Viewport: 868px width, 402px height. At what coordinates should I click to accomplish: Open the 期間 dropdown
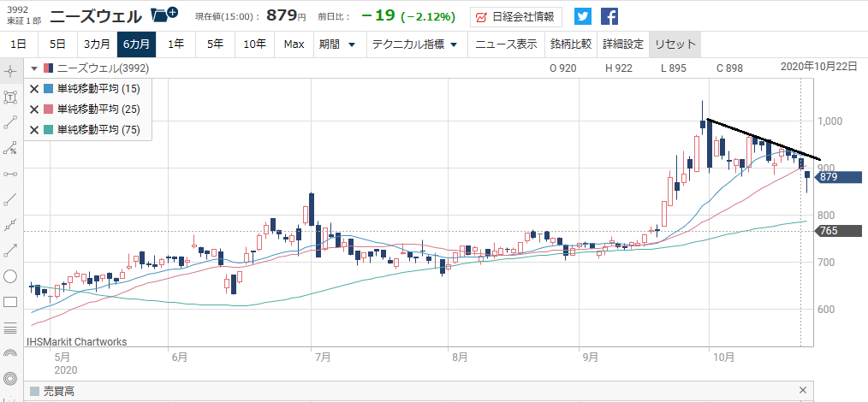click(x=337, y=44)
